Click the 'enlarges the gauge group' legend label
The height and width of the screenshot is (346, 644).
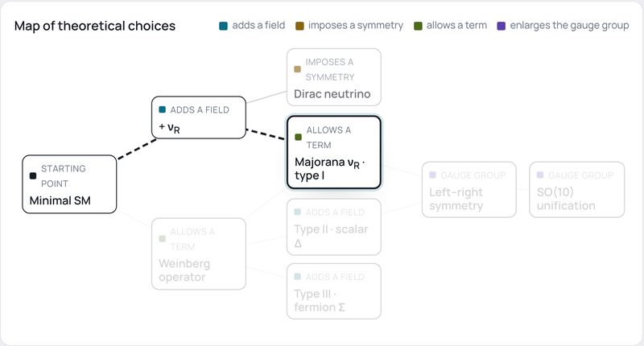[569, 26]
